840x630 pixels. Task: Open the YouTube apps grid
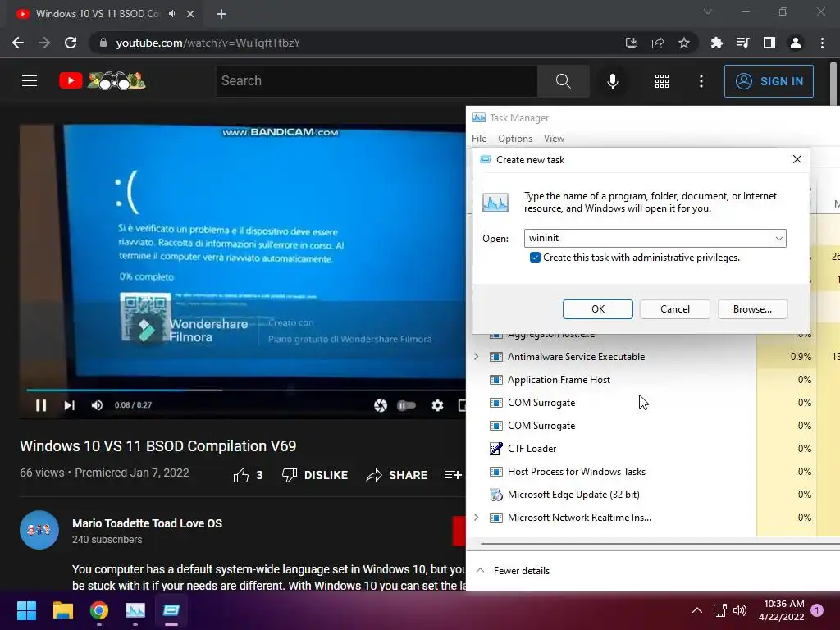[662, 81]
